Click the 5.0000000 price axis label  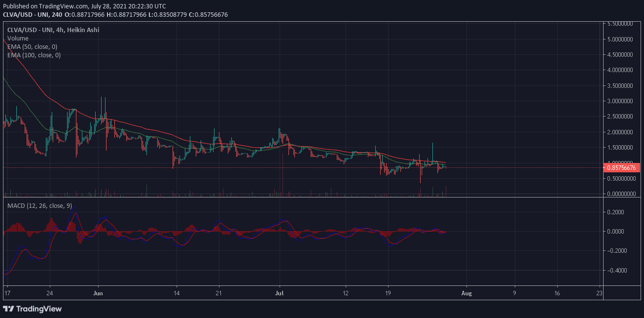(x=620, y=39)
